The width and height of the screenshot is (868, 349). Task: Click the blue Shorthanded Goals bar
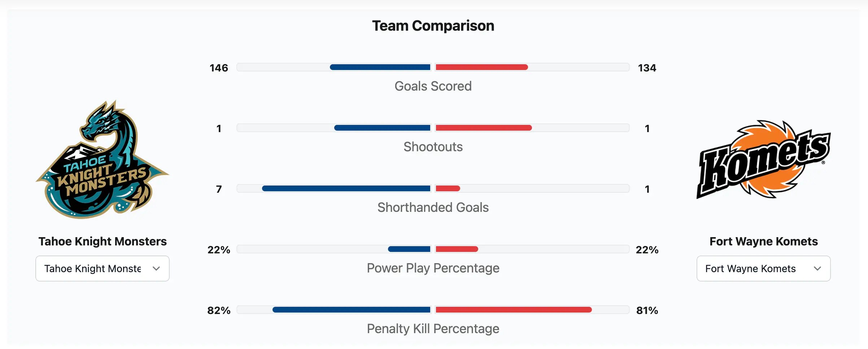click(346, 188)
